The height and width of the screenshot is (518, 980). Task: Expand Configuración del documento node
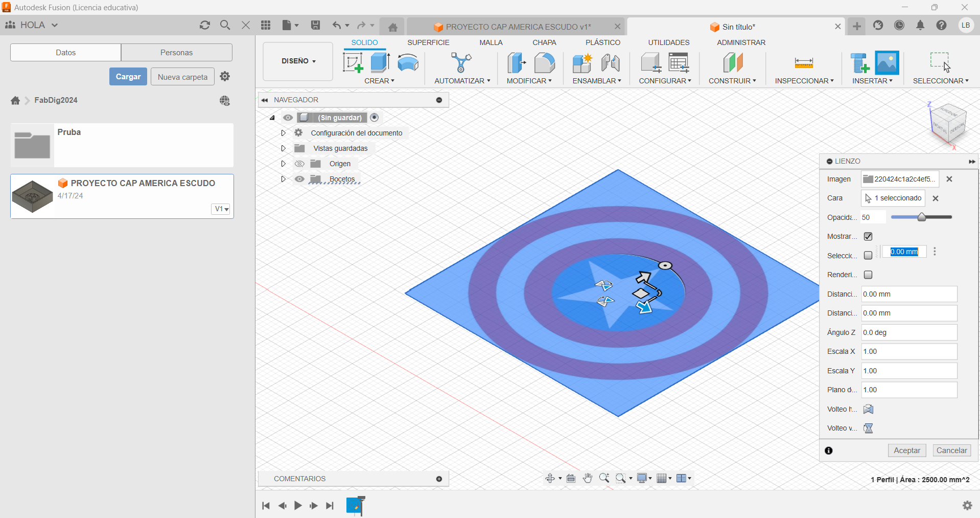coord(283,133)
